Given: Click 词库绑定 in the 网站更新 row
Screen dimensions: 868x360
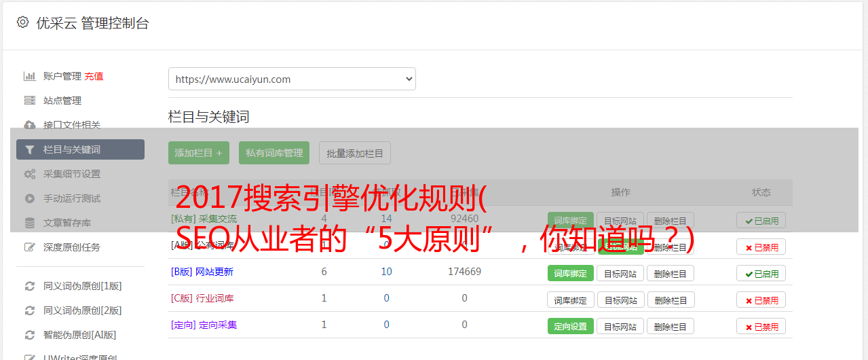Looking at the screenshot, I should click(571, 273).
